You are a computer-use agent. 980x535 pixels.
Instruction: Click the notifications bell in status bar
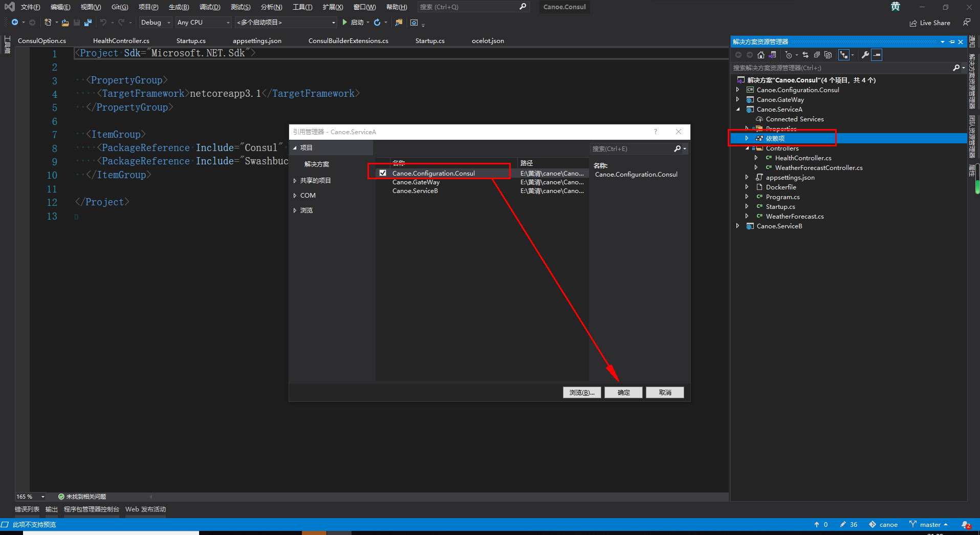click(966, 525)
